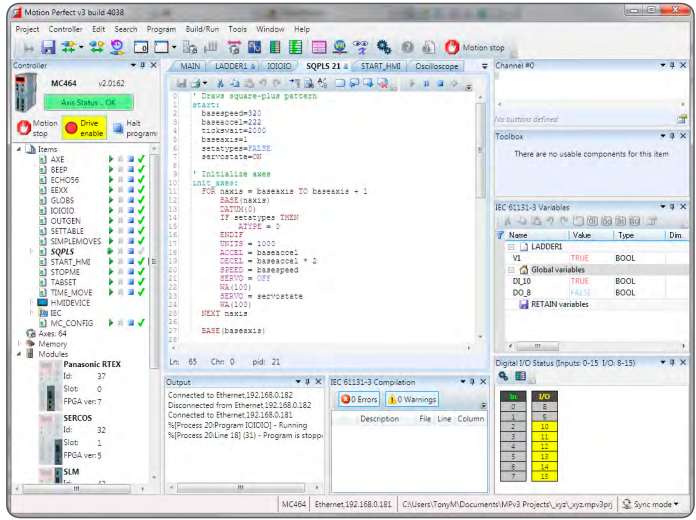
Task: Click the Axis Status OK button
Action: [x=88, y=103]
